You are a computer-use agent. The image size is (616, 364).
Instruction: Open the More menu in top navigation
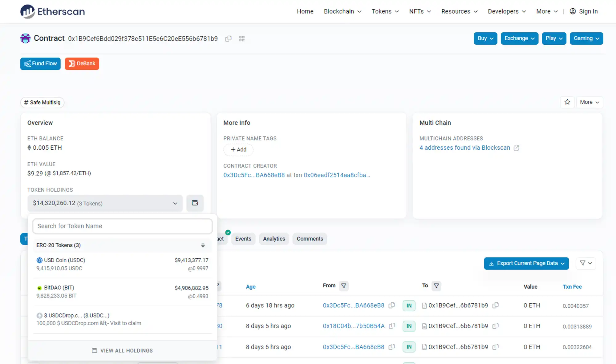click(x=547, y=11)
